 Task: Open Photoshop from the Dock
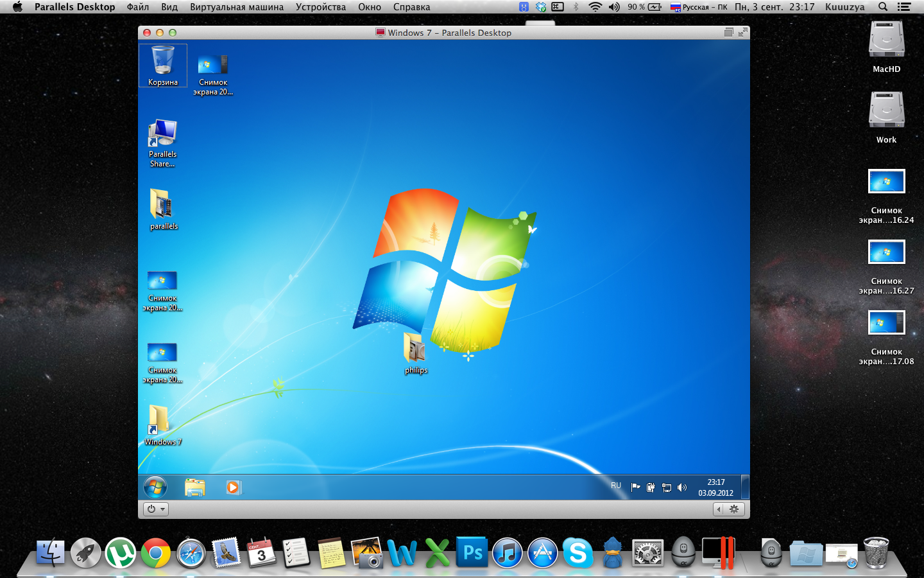coord(472,552)
